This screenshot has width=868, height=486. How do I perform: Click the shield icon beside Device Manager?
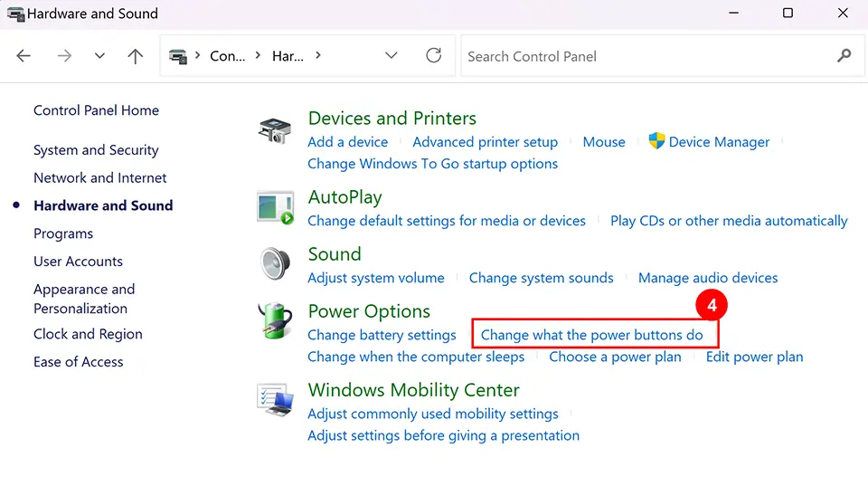[656, 141]
